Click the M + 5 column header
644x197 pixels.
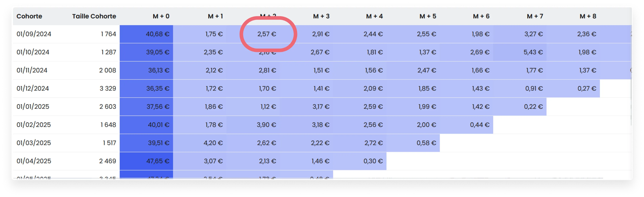pyautogui.click(x=428, y=16)
